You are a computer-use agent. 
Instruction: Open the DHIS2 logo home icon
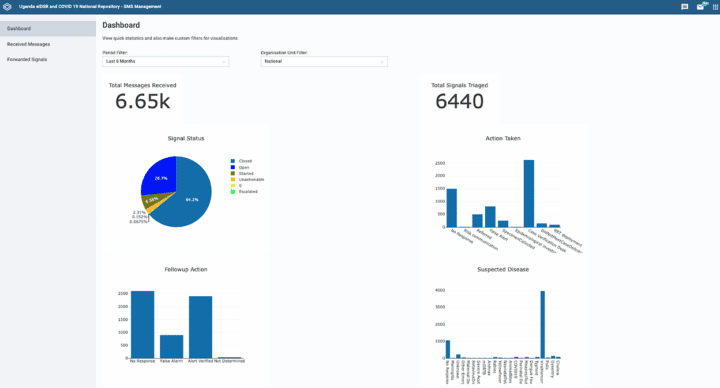tap(7, 7)
